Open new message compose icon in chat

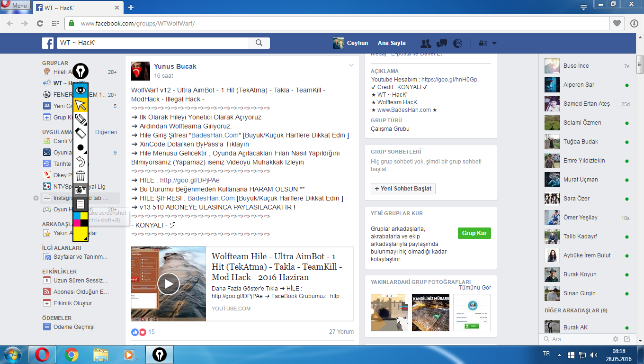[627, 339]
